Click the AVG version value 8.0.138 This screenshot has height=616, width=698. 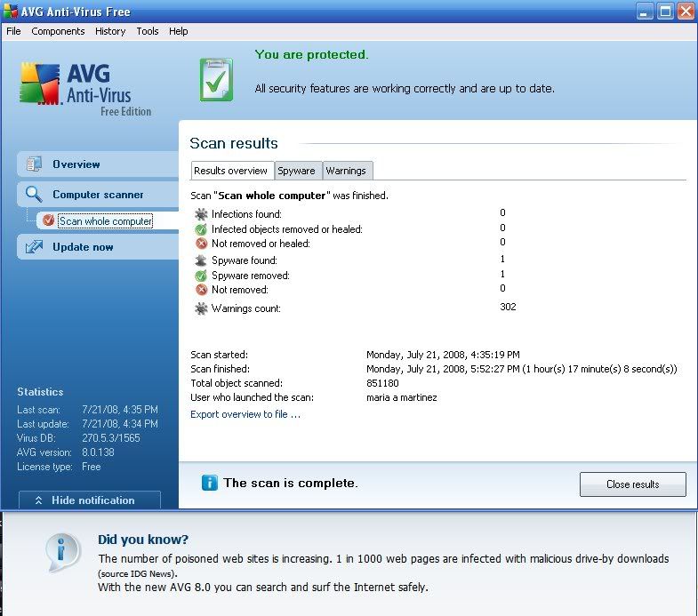coord(98,452)
